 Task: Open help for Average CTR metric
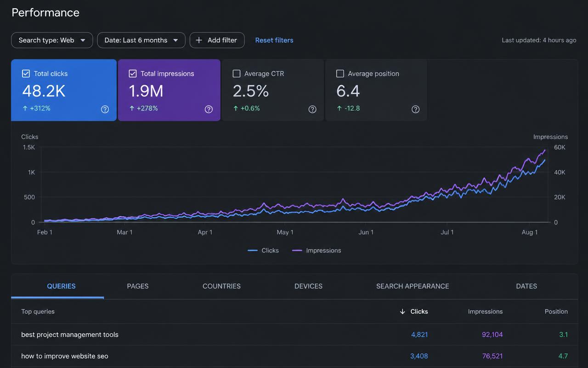point(312,109)
